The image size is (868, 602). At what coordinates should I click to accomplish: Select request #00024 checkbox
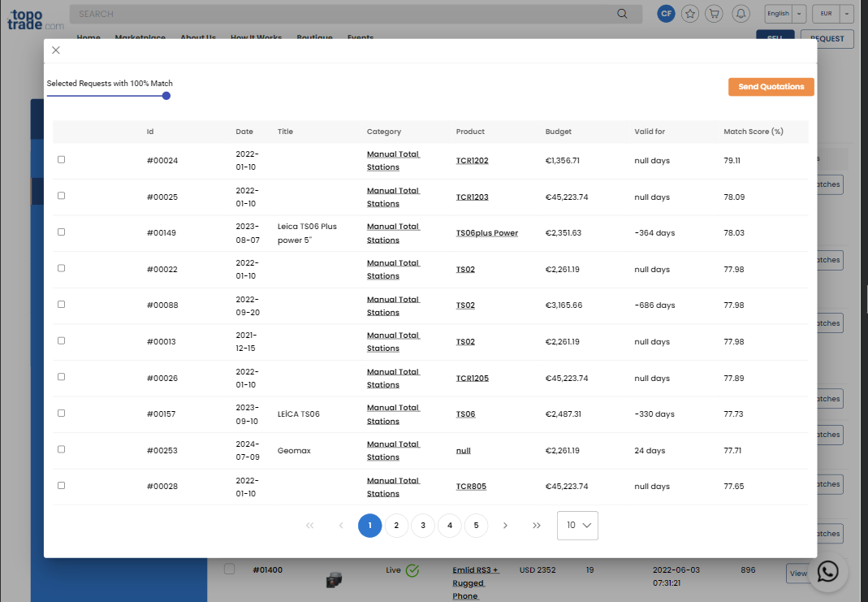pos(62,159)
